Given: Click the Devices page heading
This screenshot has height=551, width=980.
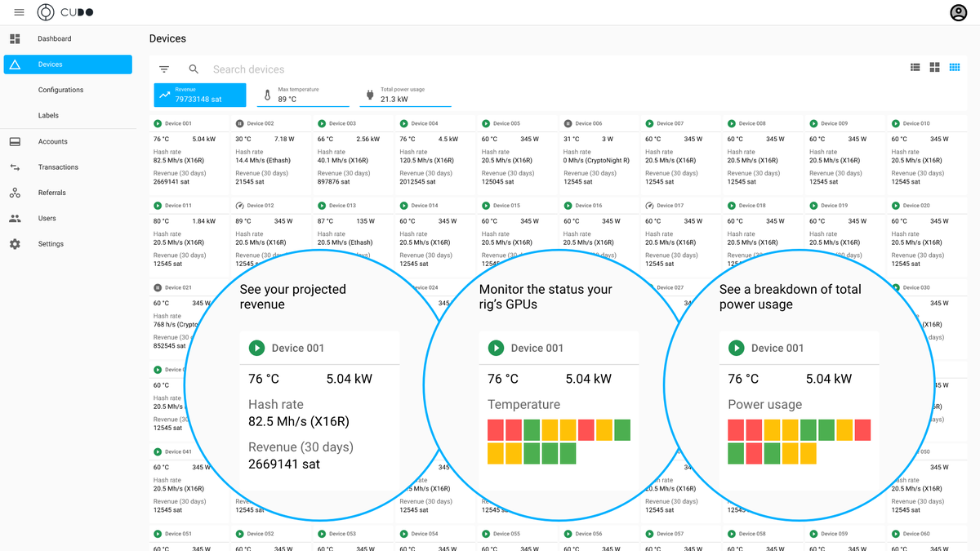Looking at the screenshot, I should pos(167,38).
